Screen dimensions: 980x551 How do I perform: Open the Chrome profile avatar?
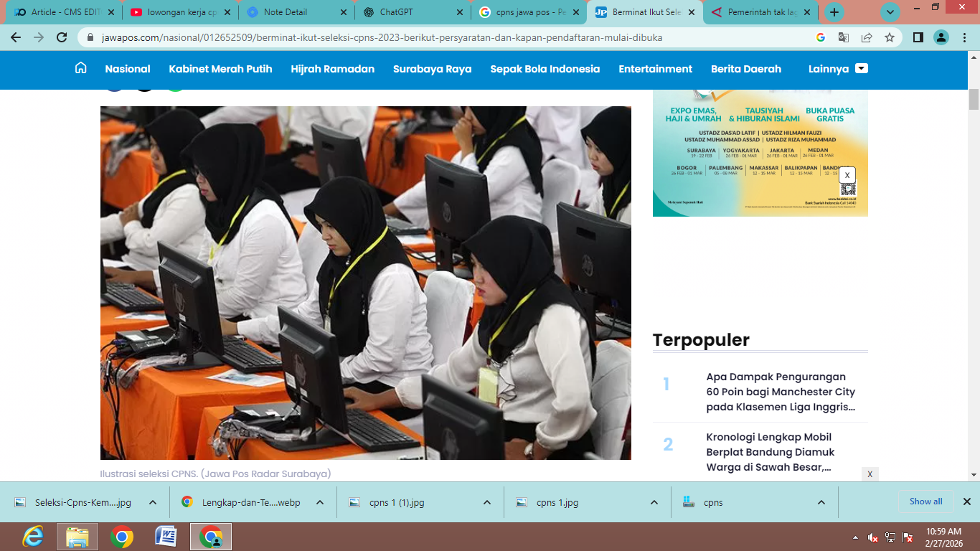tap(941, 37)
